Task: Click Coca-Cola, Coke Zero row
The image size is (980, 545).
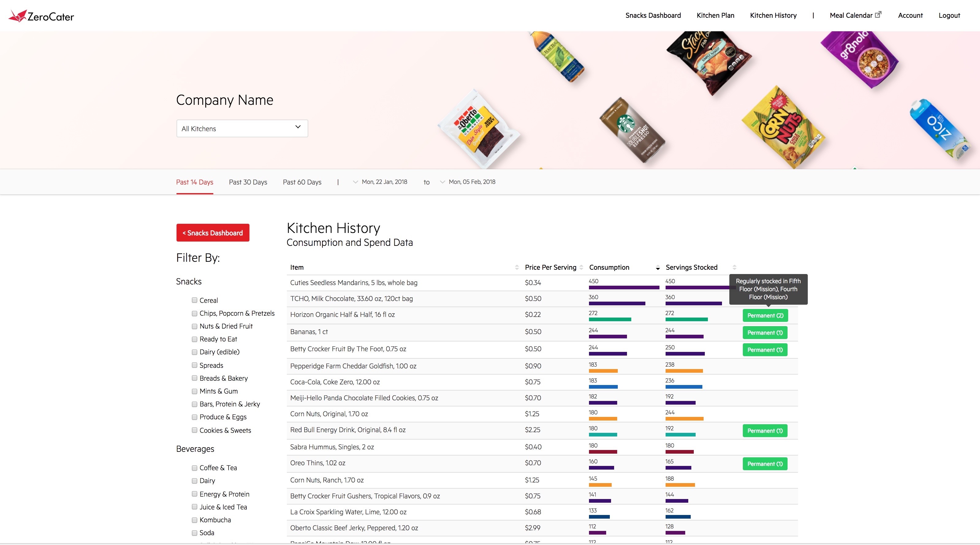Action: point(542,382)
